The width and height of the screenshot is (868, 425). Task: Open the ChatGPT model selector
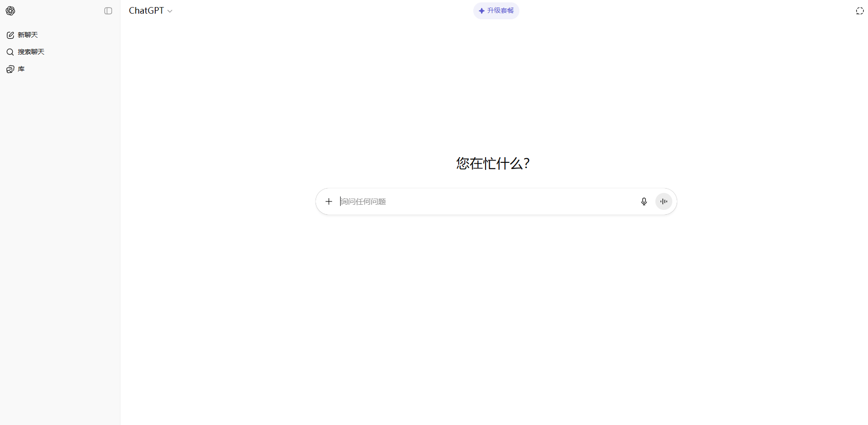click(x=146, y=11)
